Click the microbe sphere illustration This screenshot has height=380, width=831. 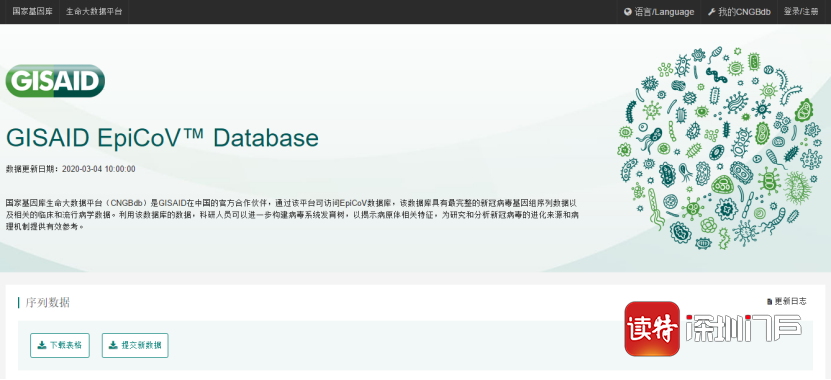pyautogui.click(x=719, y=148)
